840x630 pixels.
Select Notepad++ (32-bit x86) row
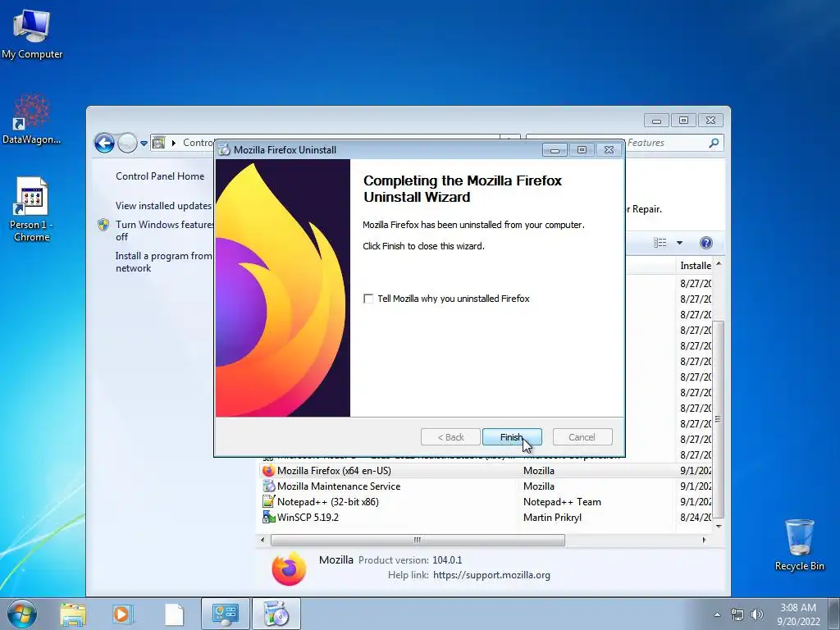tap(487, 501)
